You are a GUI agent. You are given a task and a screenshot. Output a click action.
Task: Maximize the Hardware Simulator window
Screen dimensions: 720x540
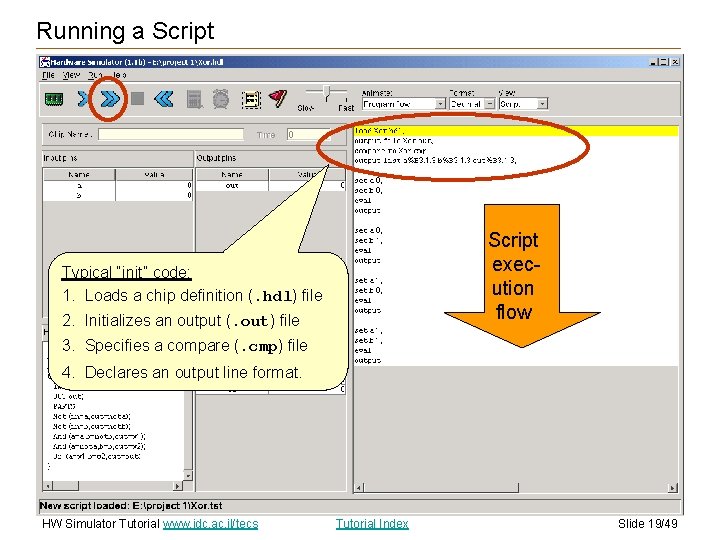click(x=664, y=62)
